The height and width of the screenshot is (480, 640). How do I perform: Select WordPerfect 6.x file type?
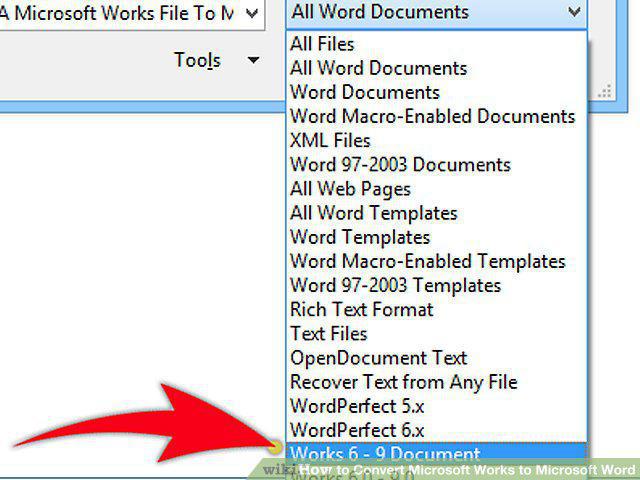pyautogui.click(x=436, y=430)
